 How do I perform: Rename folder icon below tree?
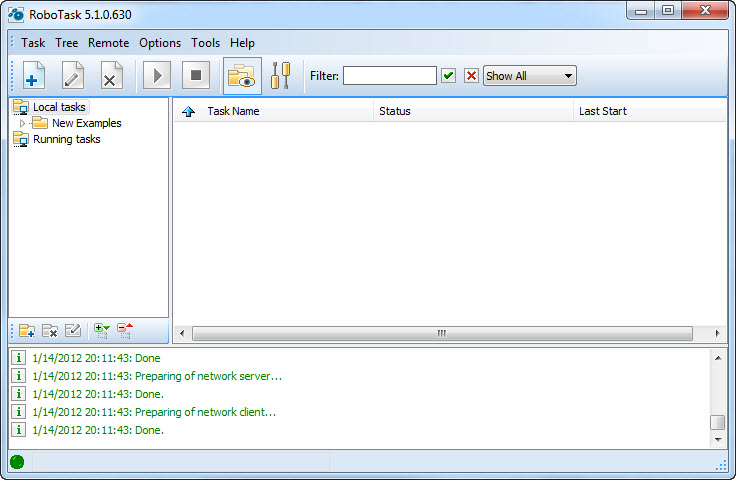point(73,331)
